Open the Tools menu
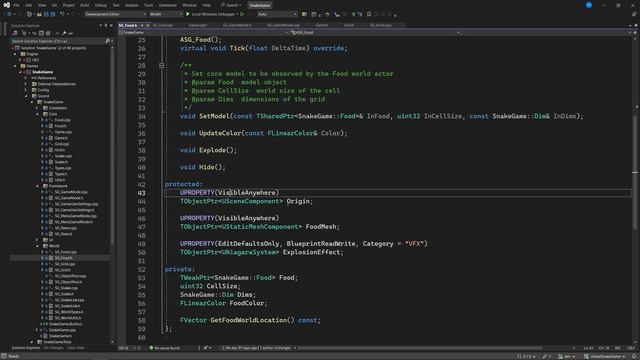This screenshot has width=640, height=360. pyautogui.click(x=149, y=5)
